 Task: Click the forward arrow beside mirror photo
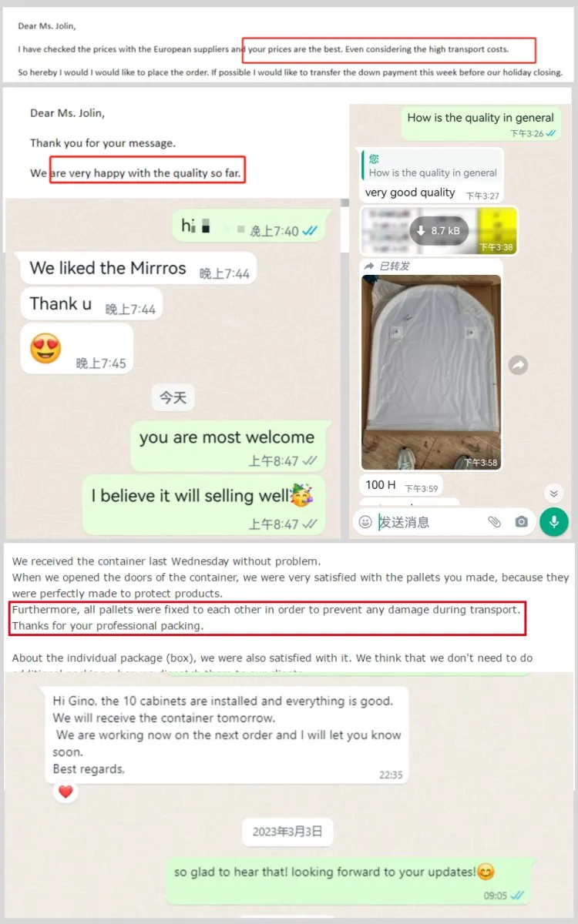pyautogui.click(x=519, y=365)
